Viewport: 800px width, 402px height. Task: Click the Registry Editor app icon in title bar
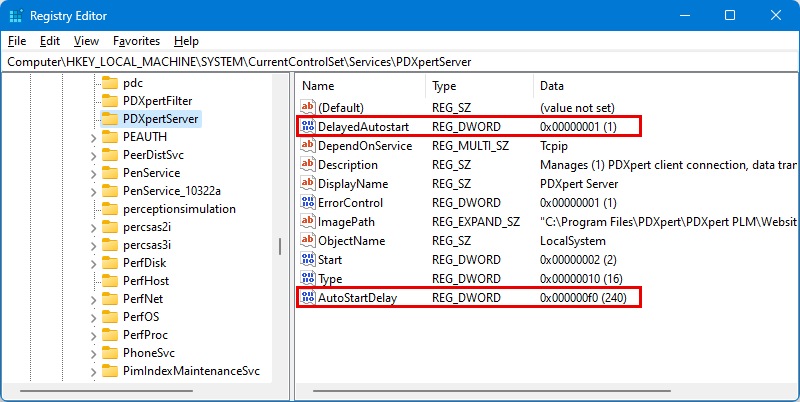pyautogui.click(x=16, y=16)
